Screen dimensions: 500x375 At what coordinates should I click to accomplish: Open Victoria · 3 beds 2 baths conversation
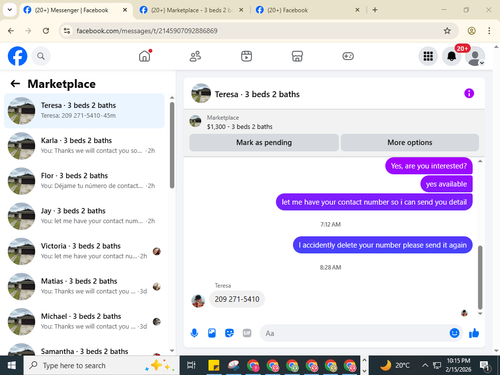(84, 251)
